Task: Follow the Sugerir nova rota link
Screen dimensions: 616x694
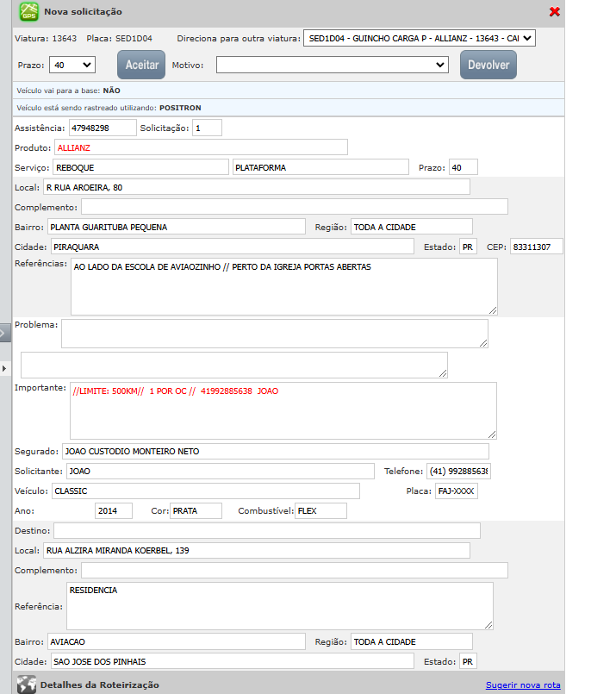Action: (x=523, y=685)
